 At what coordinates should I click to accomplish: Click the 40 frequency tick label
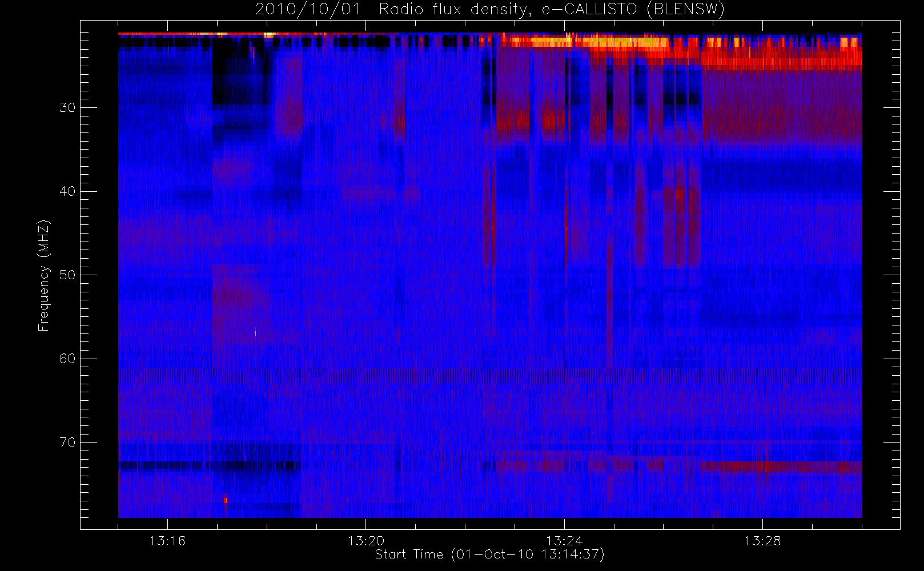tap(67, 191)
